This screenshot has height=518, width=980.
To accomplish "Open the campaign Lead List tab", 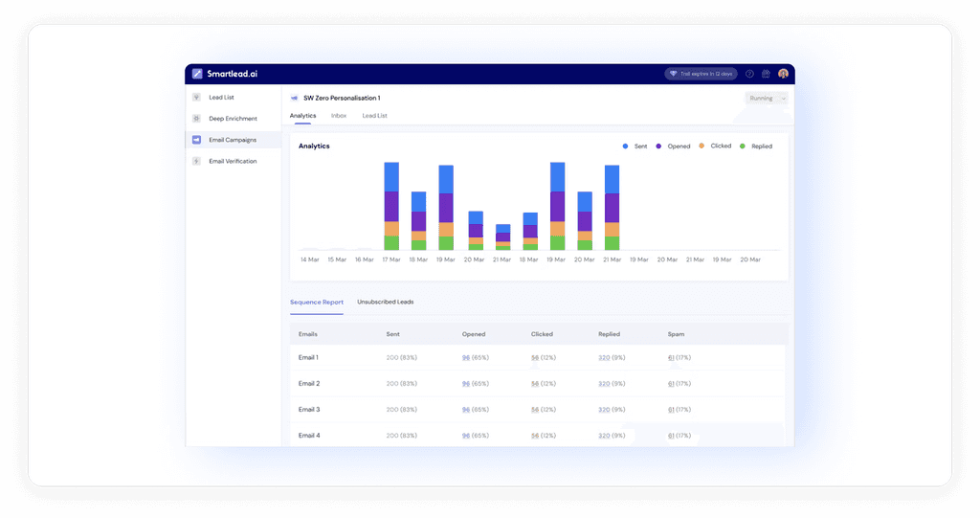I will coord(374,116).
